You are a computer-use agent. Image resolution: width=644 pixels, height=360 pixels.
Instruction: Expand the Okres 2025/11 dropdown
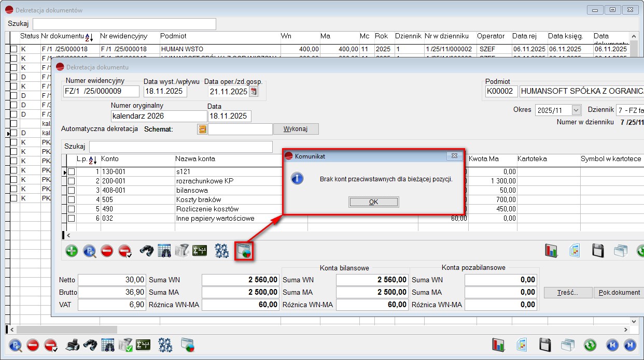tap(576, 110)
